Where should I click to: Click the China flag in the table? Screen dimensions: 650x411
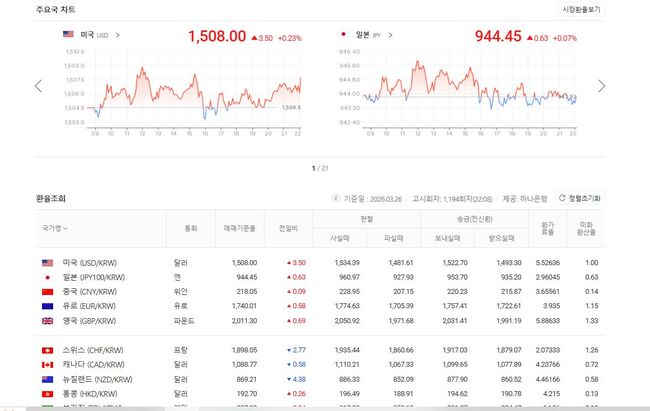point(47,291)
